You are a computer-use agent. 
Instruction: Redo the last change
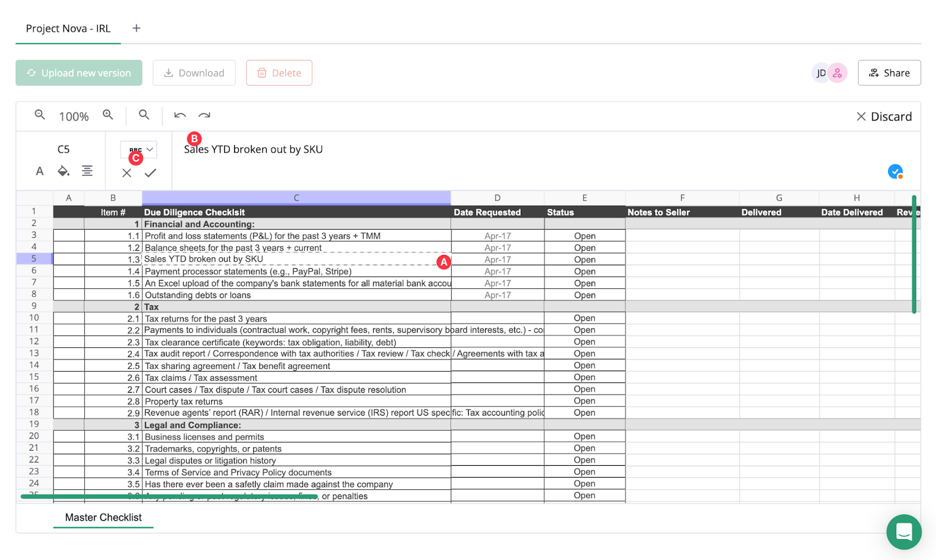click(204, 115)
